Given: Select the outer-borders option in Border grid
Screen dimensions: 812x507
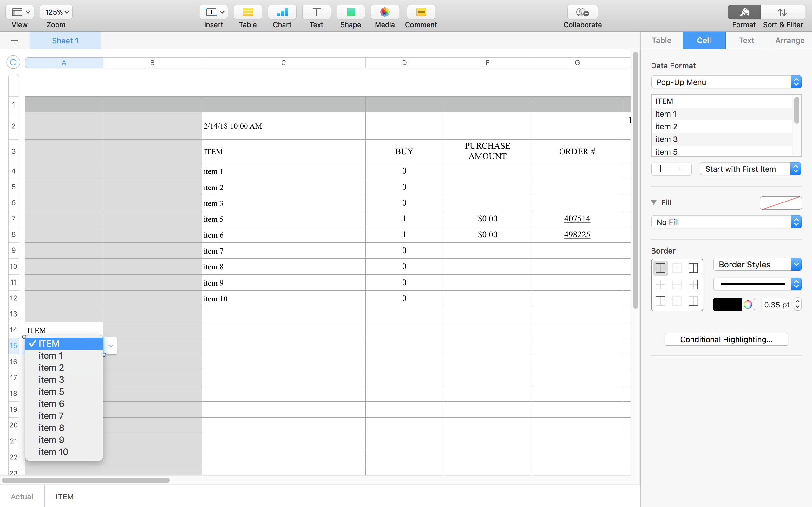Looking at the screenshot, I should (x=660, y=268).
